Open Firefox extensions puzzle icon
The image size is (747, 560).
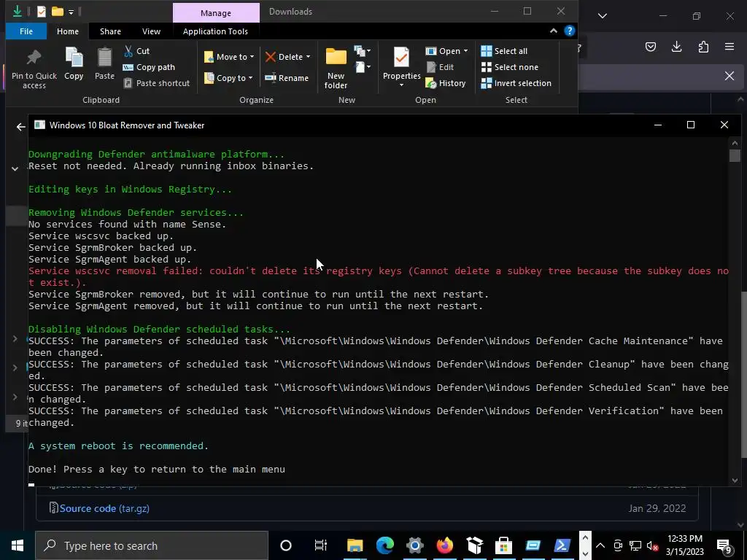tap(703, 47)
